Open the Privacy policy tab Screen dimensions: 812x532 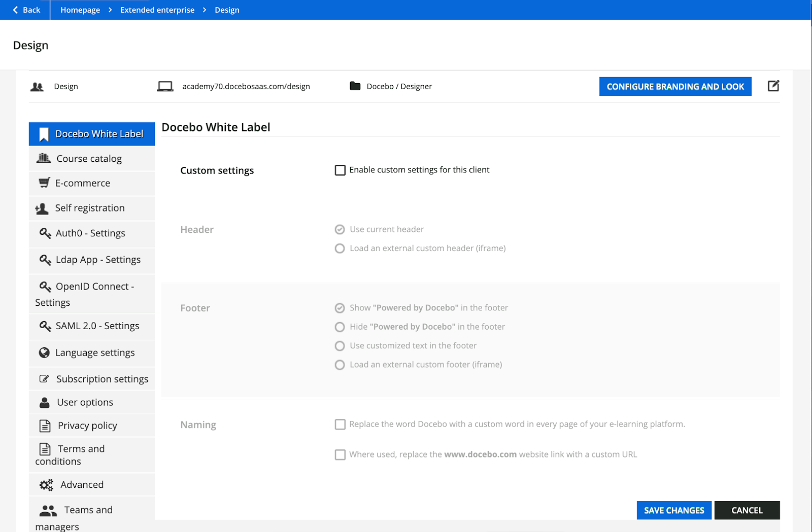(x=92, y=425)
